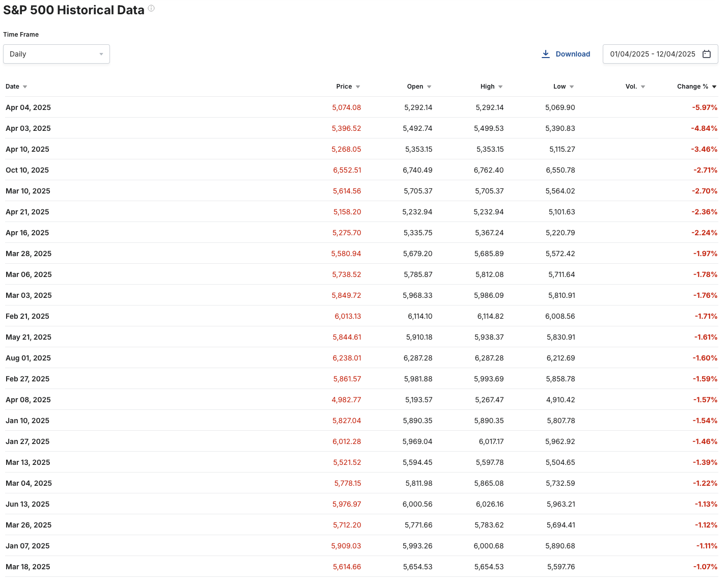Click the S&P 500 Historical Data heading
Image resolution: width=728 pixels, height=582 pixels.
(74, 10)
